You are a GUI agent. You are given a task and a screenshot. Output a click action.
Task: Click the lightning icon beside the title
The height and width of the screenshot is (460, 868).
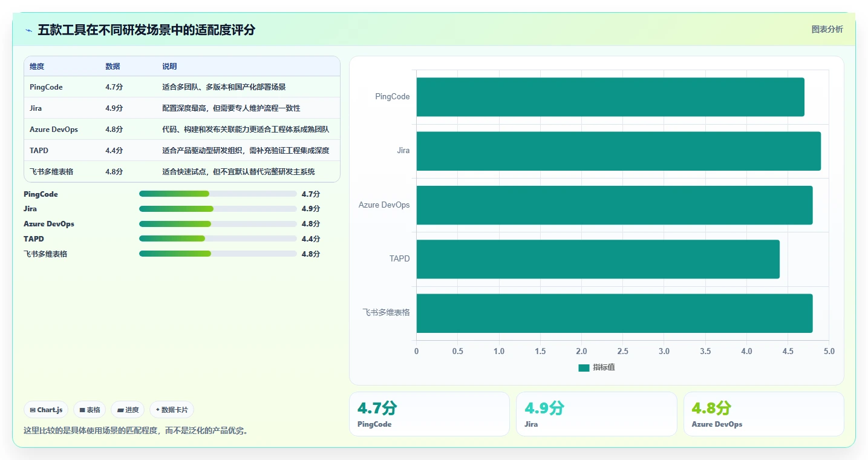click(x=29, y=30)
